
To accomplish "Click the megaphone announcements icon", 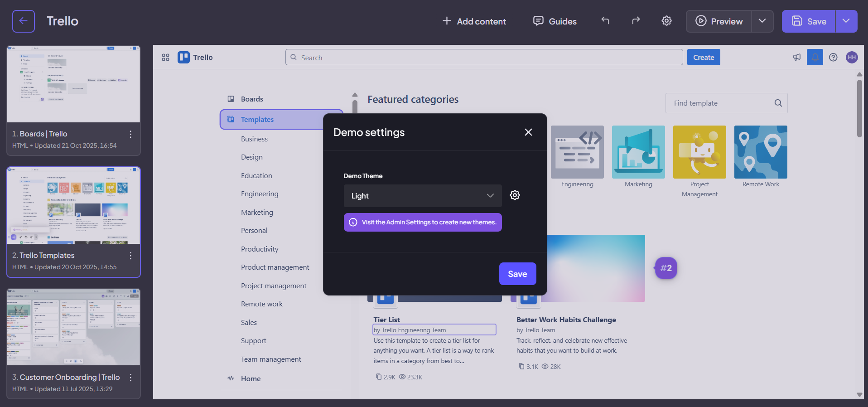I will point(797,57).
